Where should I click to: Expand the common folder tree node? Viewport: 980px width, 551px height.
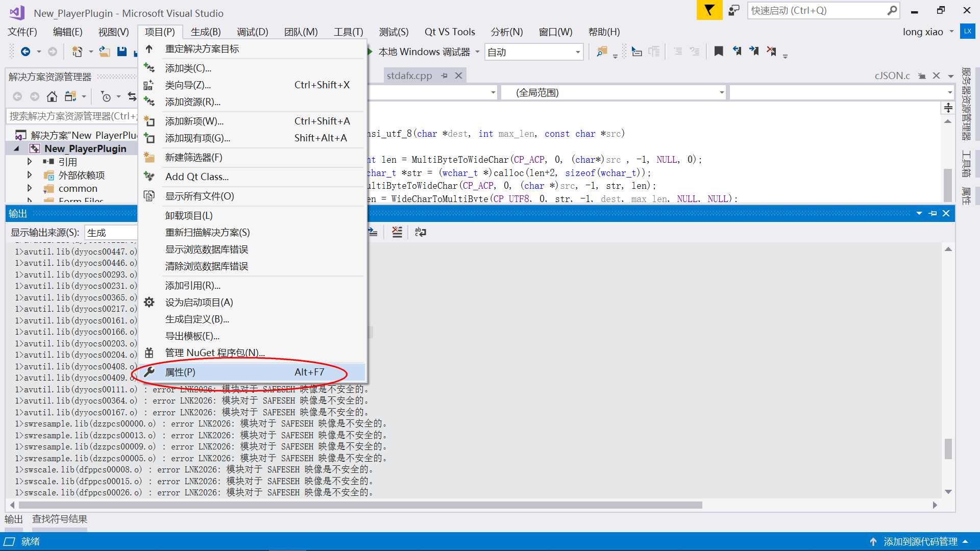[30, 188]
